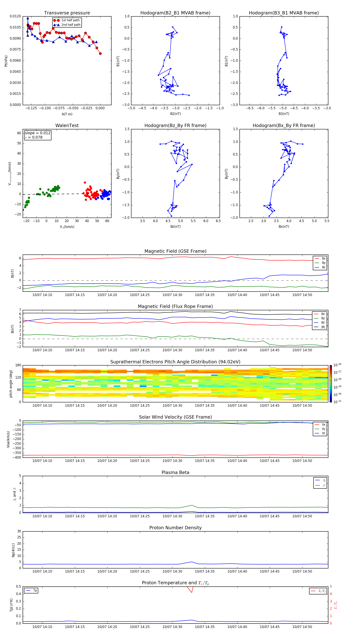Viewport: 351px width, 644px height.
Task: Click the 10^-26 colorbar tick label
Action: (x=337, y=365)
